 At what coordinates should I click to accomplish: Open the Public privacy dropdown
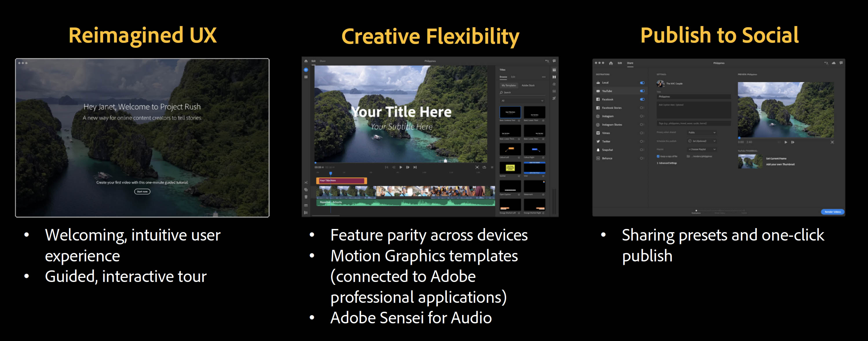[702, 133]
